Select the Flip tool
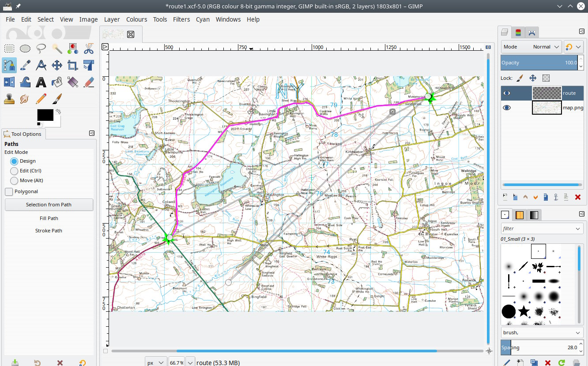This screenshot has height=366, width=588. [9, 82]
